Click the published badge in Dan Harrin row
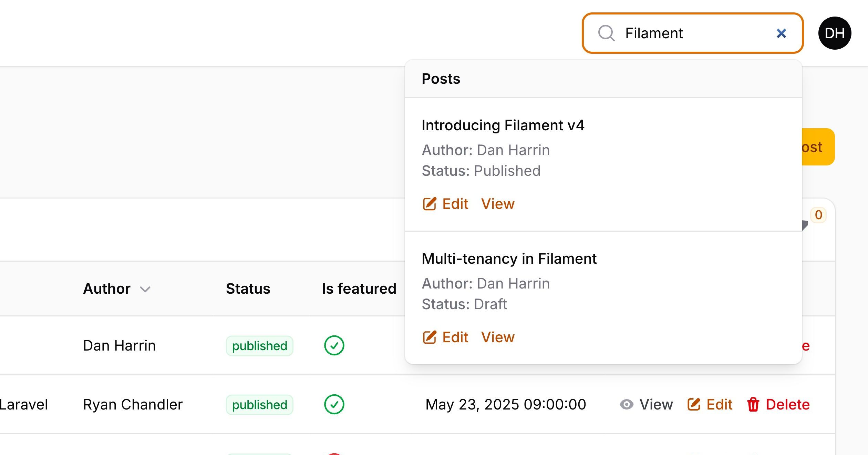This screenshot has width=868, height=455. (259, 346)
